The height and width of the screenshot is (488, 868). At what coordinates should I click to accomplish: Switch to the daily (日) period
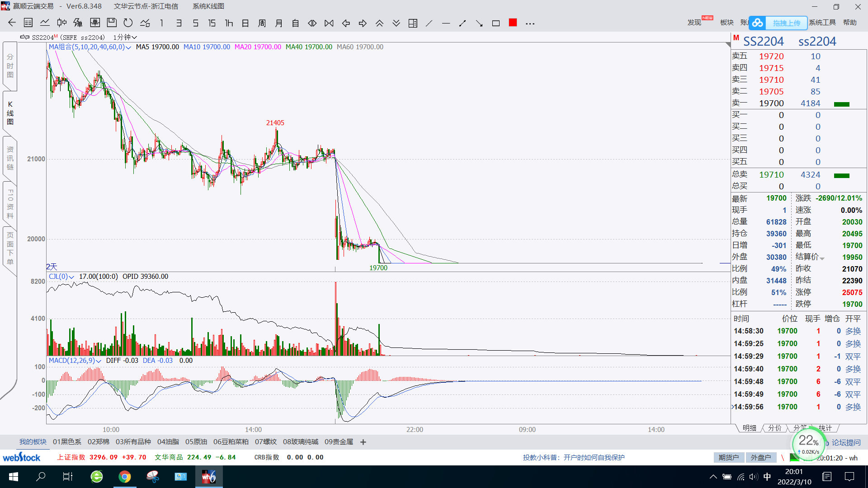[245, 23]
